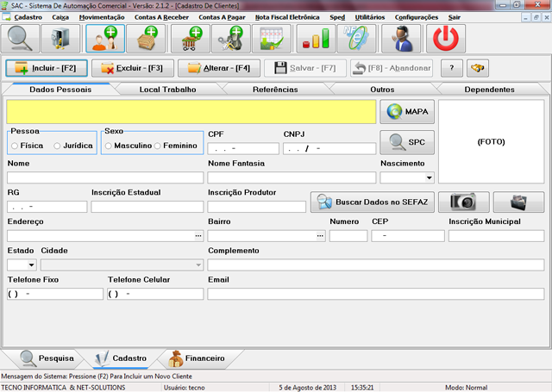Open the Estado dropdown list
Viewport: 552px width, 392px height.
point(32,265)
